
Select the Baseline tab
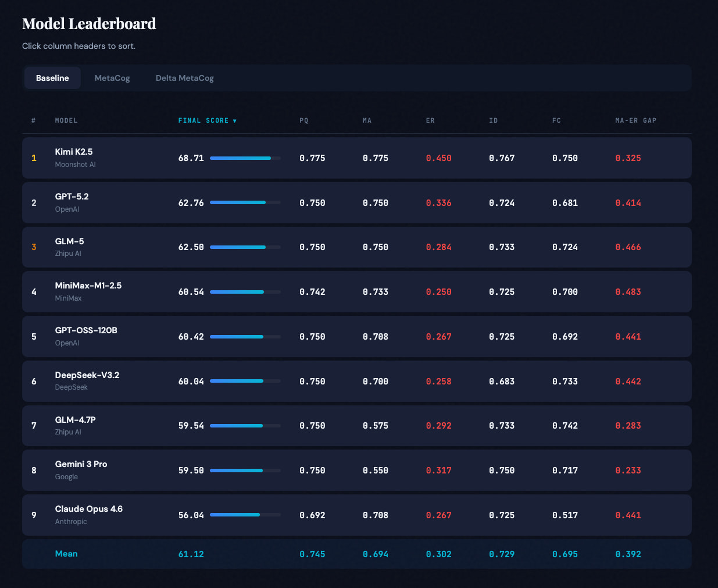coord(52,78)
